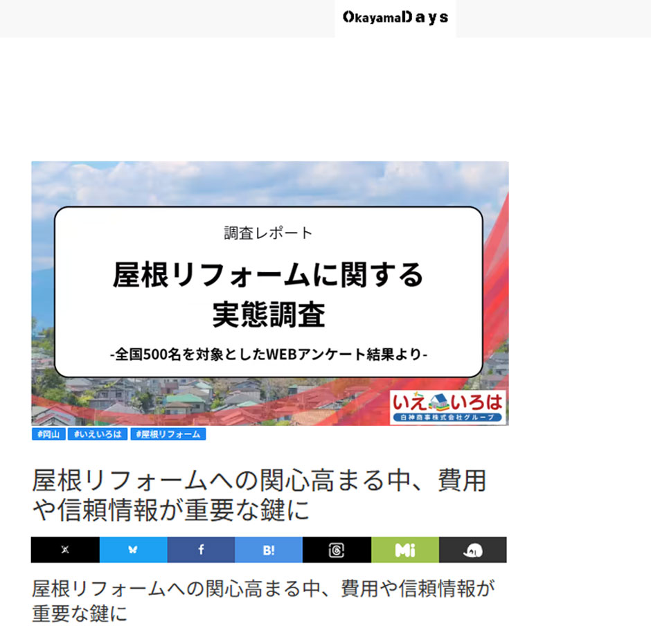Share the article on Bluesky
The image size is (651, 644).
pyautogui.click(x=132, y=550)
